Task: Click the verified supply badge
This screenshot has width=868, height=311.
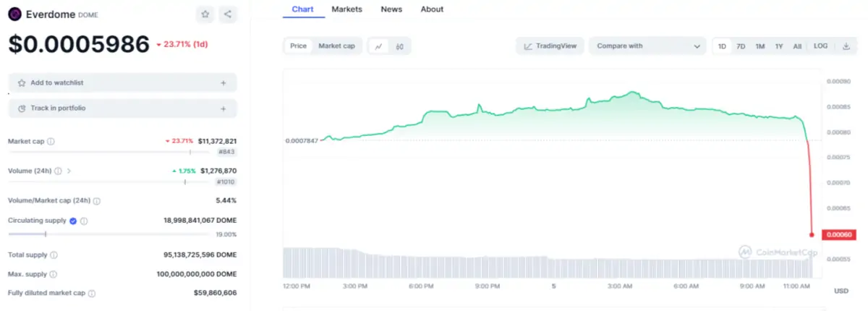Action: point(73,221)
